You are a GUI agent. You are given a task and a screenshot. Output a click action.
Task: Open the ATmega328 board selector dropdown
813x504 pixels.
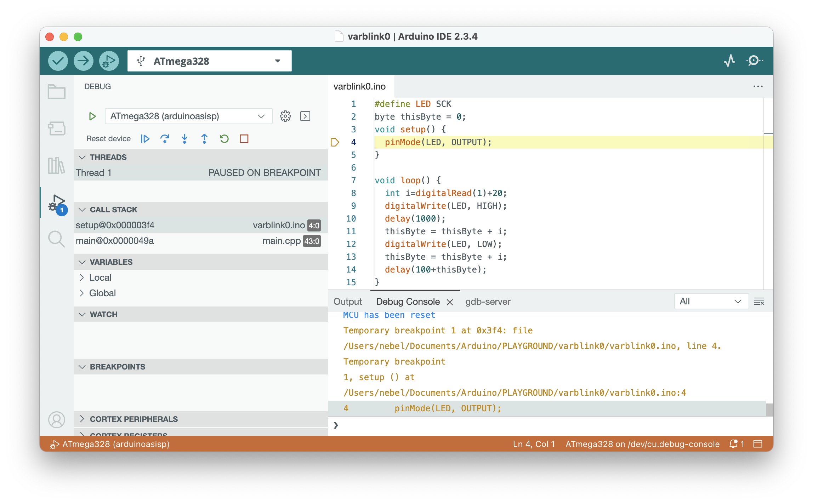209,61
